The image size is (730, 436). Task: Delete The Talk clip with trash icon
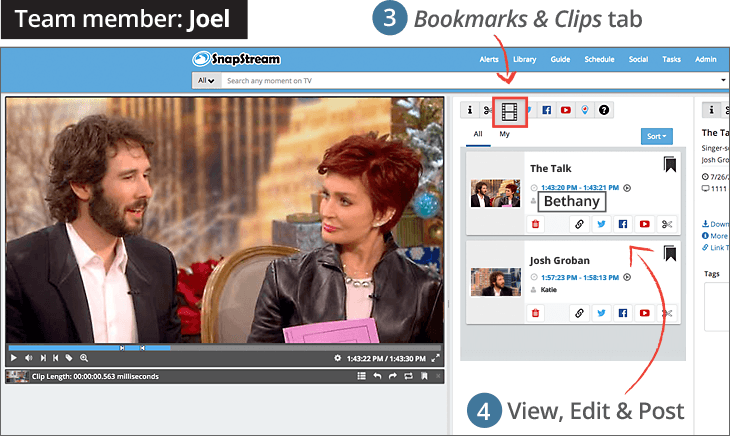(x=535, y=225)
